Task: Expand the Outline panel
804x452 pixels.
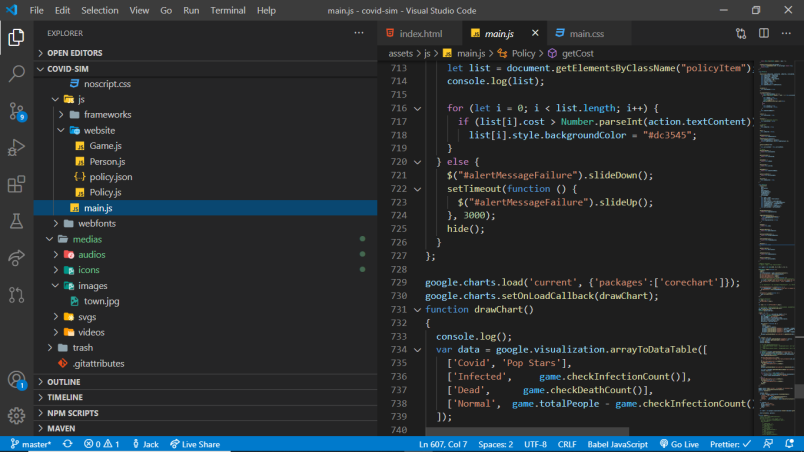Action: 63,381
